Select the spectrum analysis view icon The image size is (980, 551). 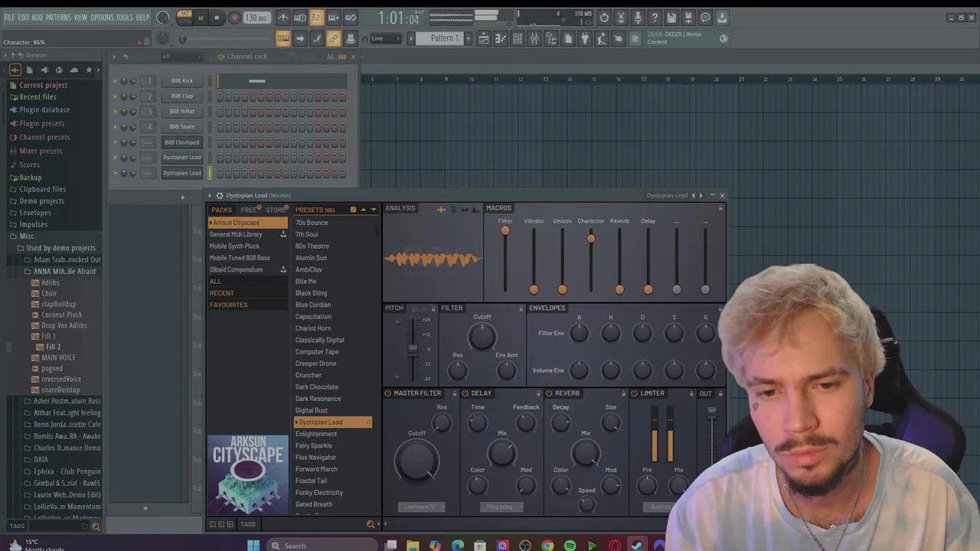click(475, 210)
